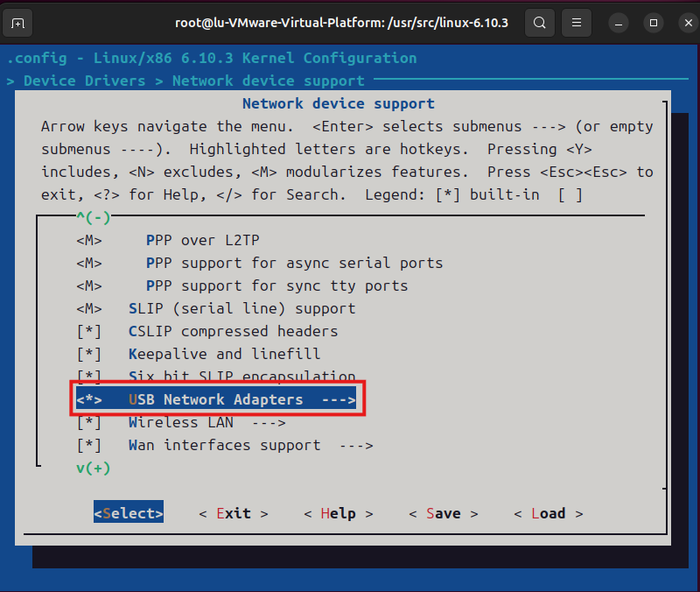
Task: Open Wan interfaces support submenu
Action: [x=250, y=445]
